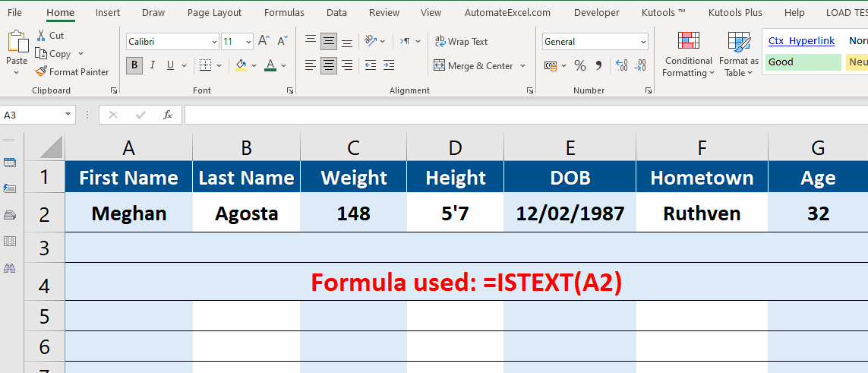868x373 pixels.
Task: Open Font dialog launcher
Action: [289, 90]
